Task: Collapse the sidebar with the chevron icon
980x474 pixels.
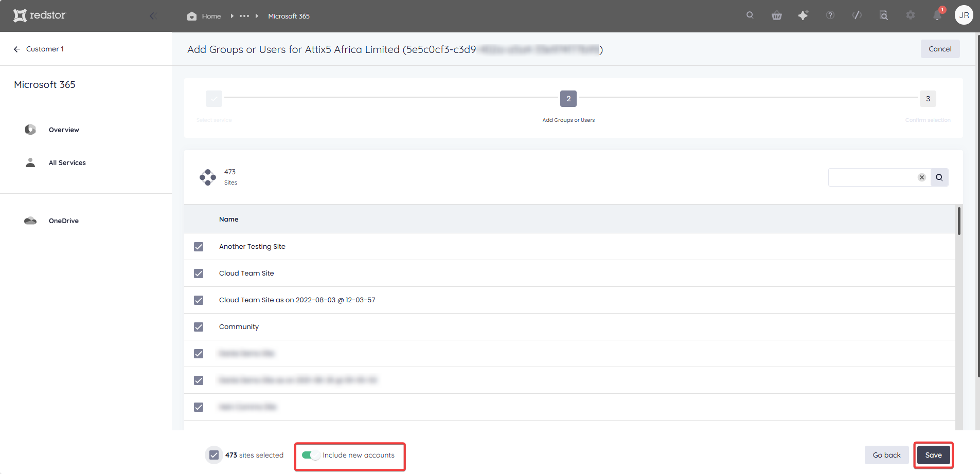Action: click(x=153, y=16)
